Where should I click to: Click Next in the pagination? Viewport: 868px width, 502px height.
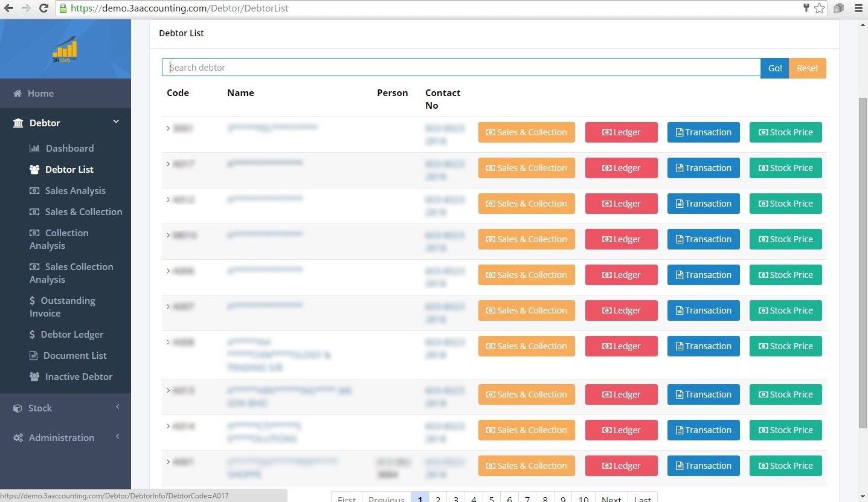pos(611,497)
